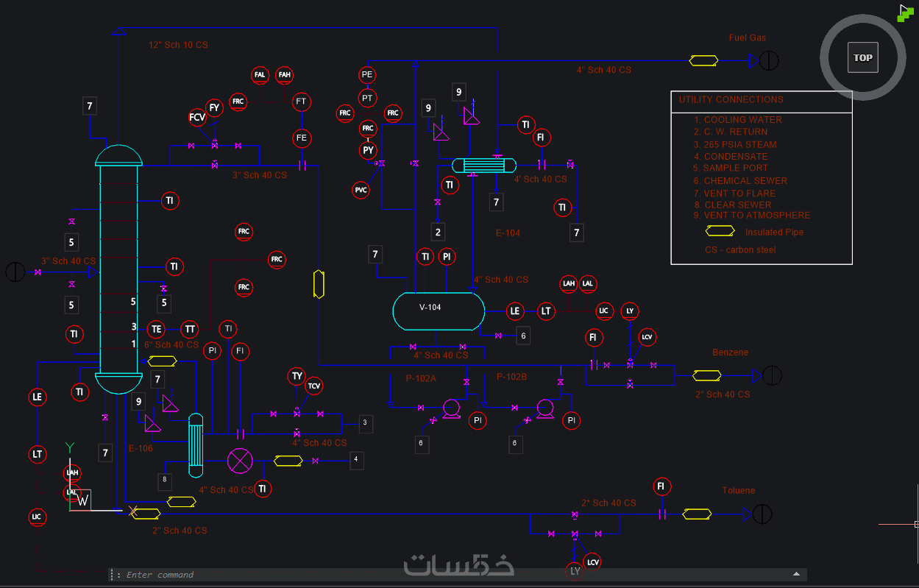Select legend entry '8. CLEAR SEWER'
Screen dimensions: 919x588
pyautogui.click(x=733, y=205)
